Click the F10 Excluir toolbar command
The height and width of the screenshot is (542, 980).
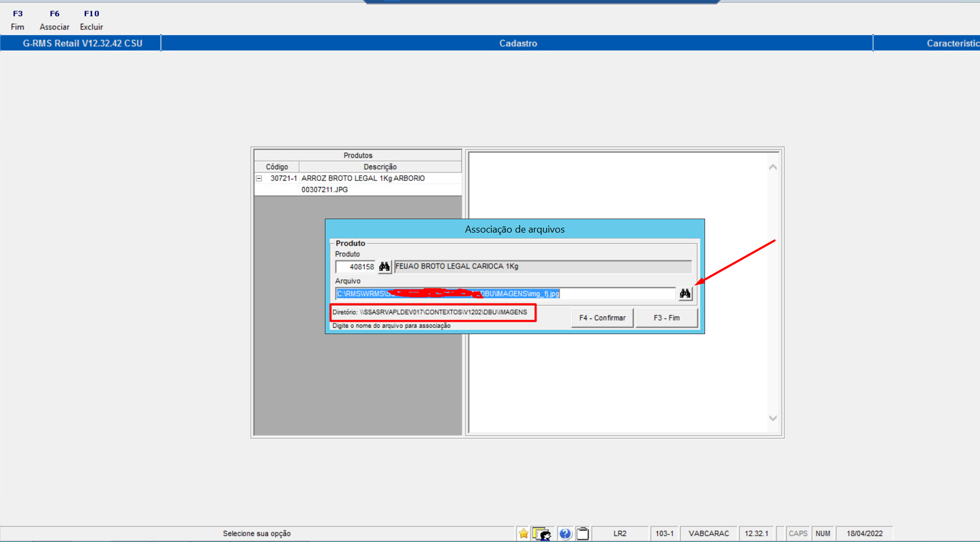pyautogui.click(x=91, y=20)
